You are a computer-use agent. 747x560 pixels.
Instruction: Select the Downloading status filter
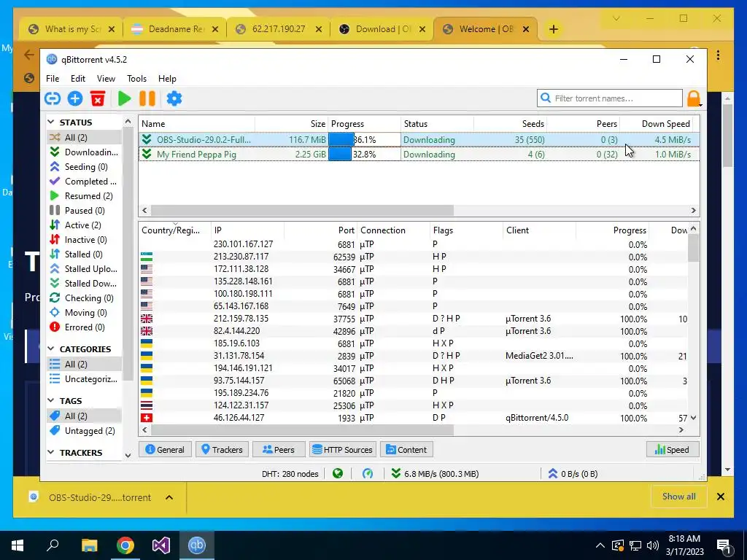coord(85,152)
